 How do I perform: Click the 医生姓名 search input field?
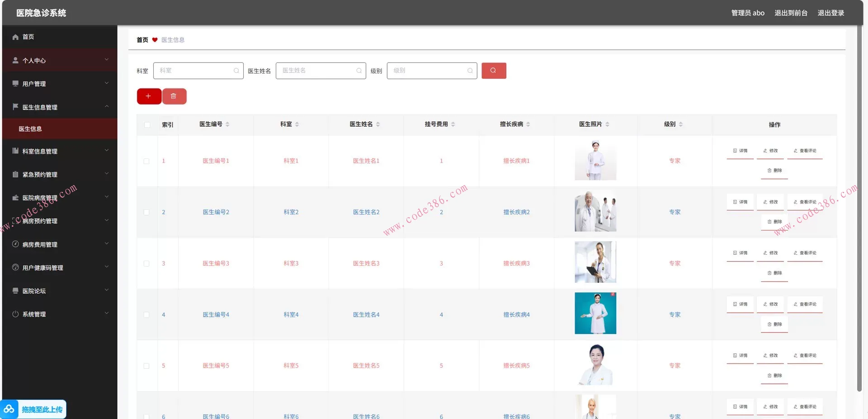316,71
